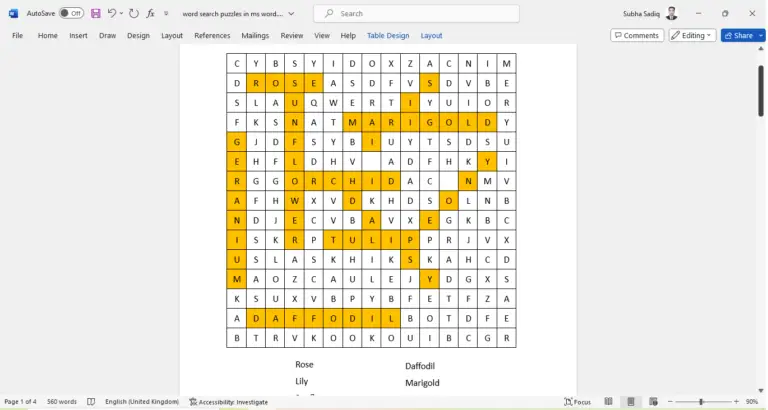The image size is (768, 410).
Task: Redo the last action
Action: click(134, 13)
